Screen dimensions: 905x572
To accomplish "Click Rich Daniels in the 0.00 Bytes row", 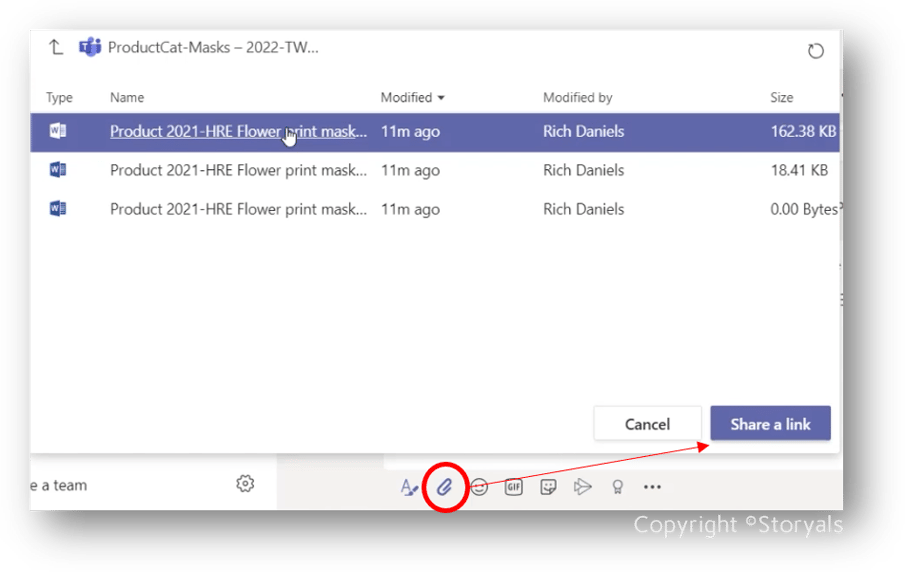I will tap(584, 209).
